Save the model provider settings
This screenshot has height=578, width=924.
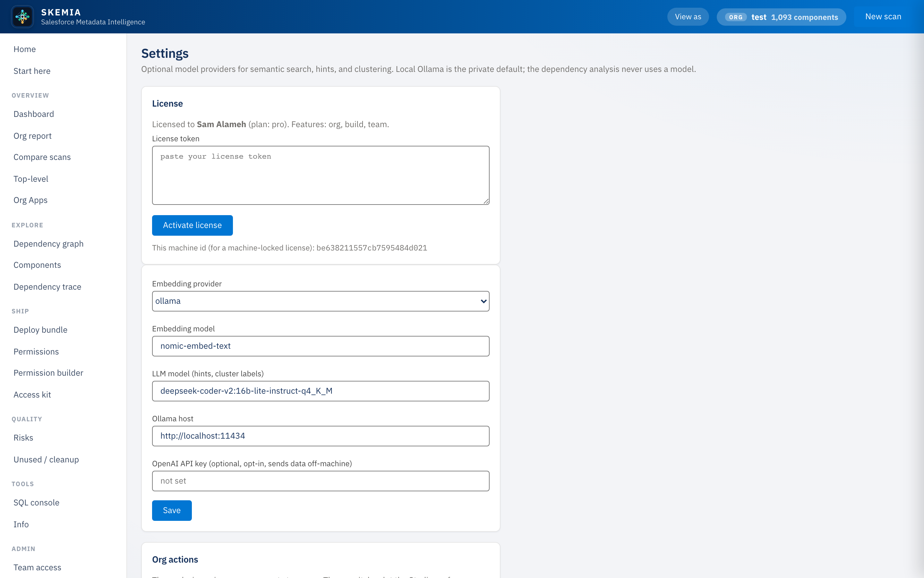[x=171, y=511]
